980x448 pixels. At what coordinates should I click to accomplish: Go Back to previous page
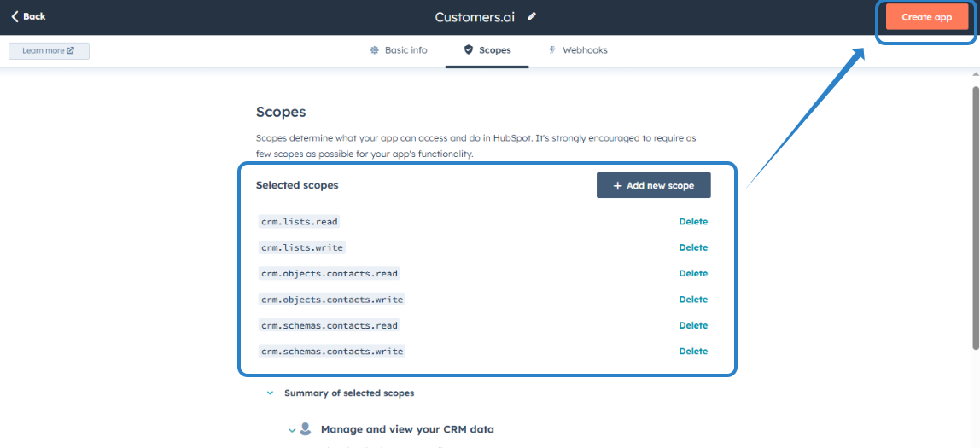(x=28, y=17)
